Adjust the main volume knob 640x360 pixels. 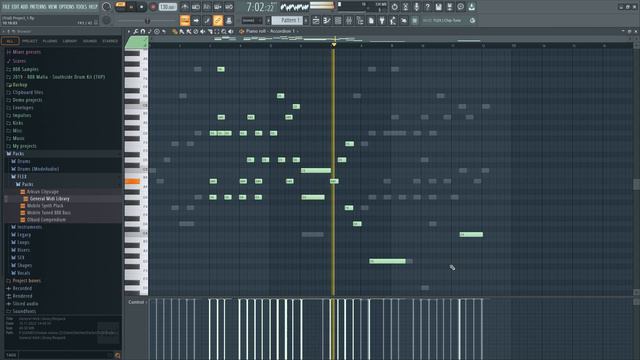pos(107,7)
